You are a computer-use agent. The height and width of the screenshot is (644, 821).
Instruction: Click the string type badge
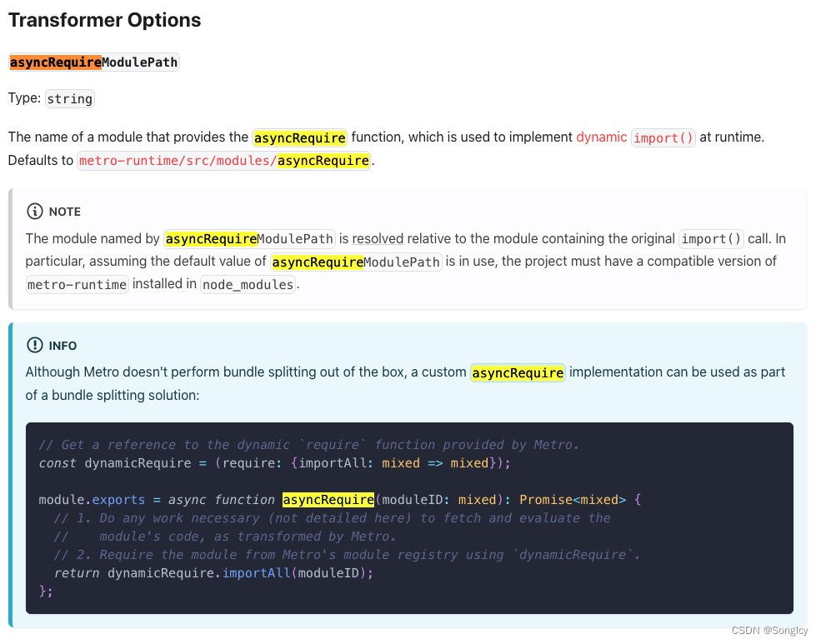[x=69, y=98]
